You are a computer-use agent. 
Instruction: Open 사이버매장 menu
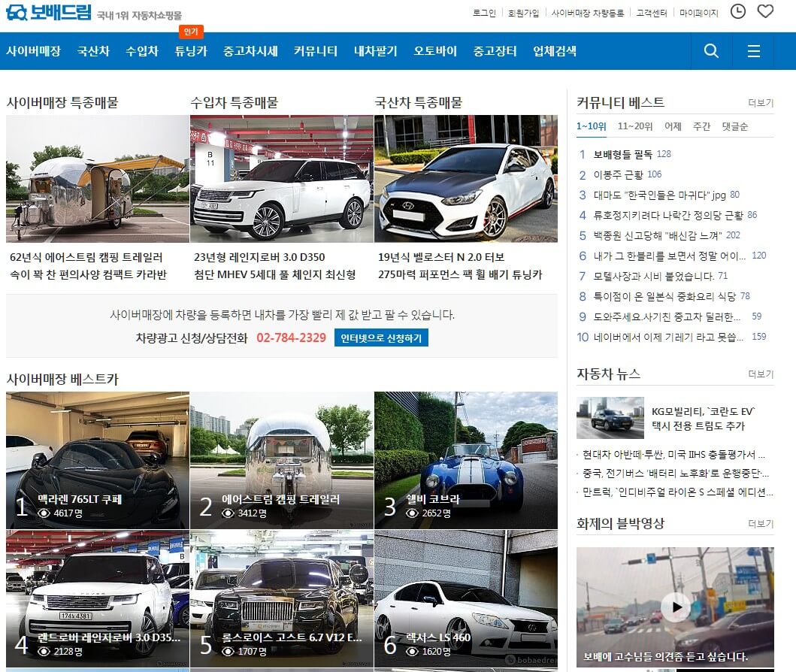coord(34,51)
